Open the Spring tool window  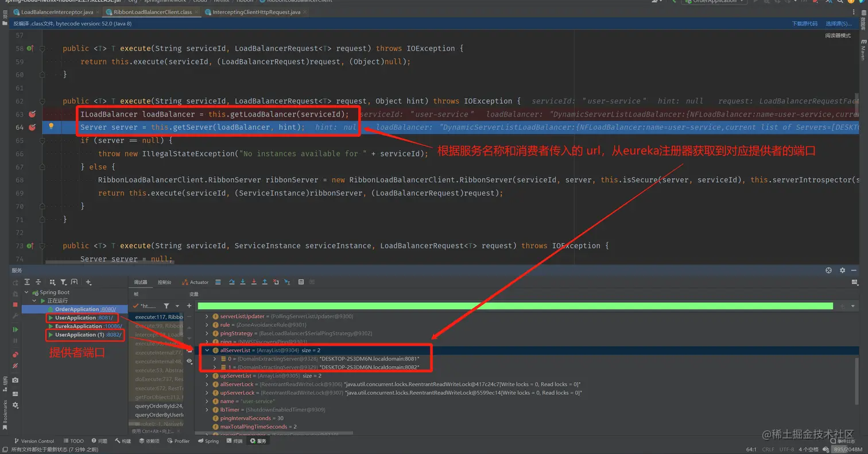(208, 441)
